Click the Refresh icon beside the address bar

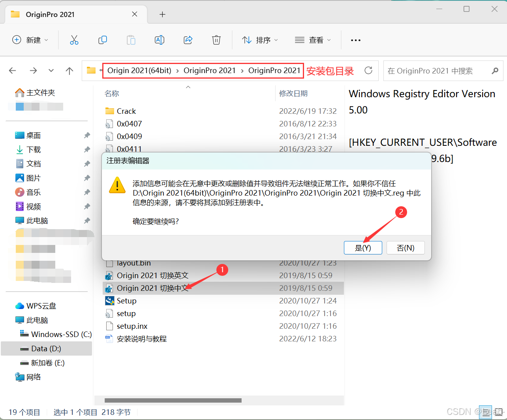point(368,71)
